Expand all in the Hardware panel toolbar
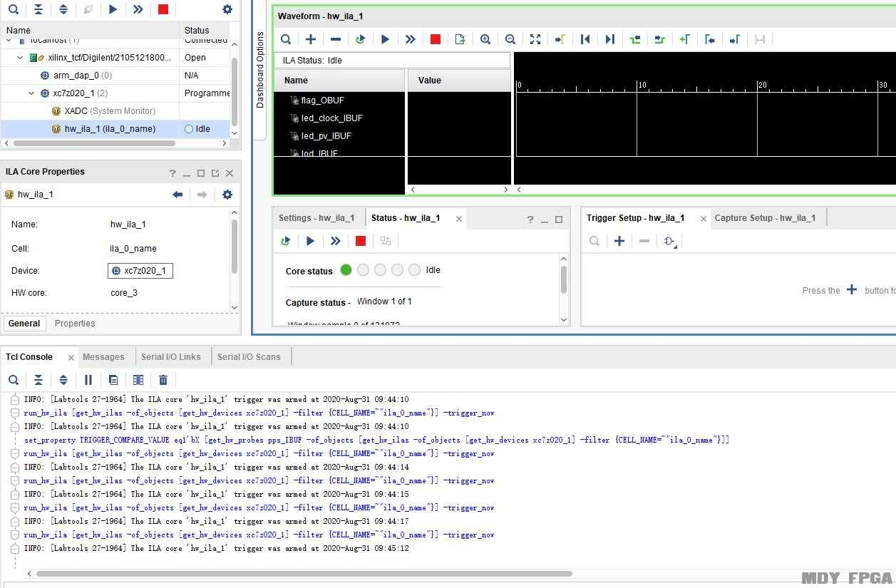 click(63, 9)
